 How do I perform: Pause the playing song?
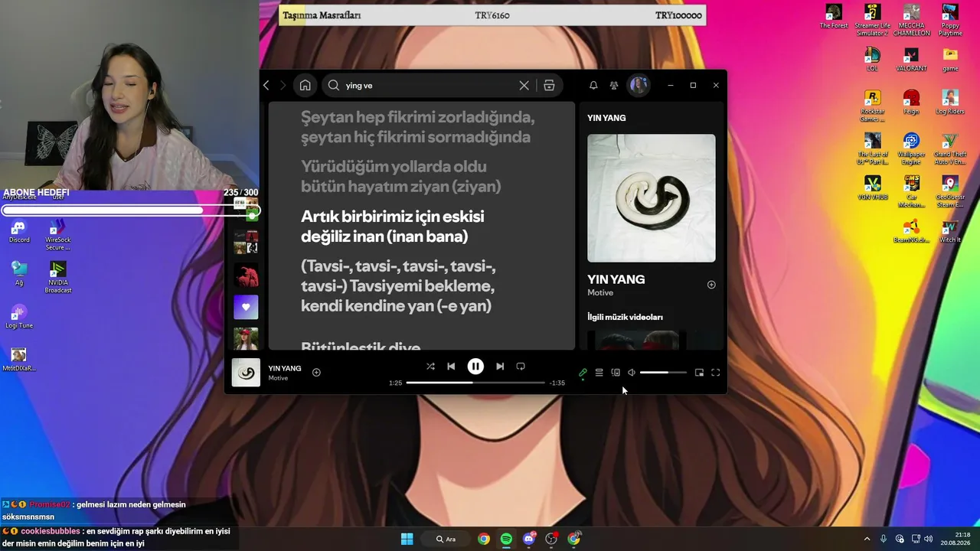(475, 367)
